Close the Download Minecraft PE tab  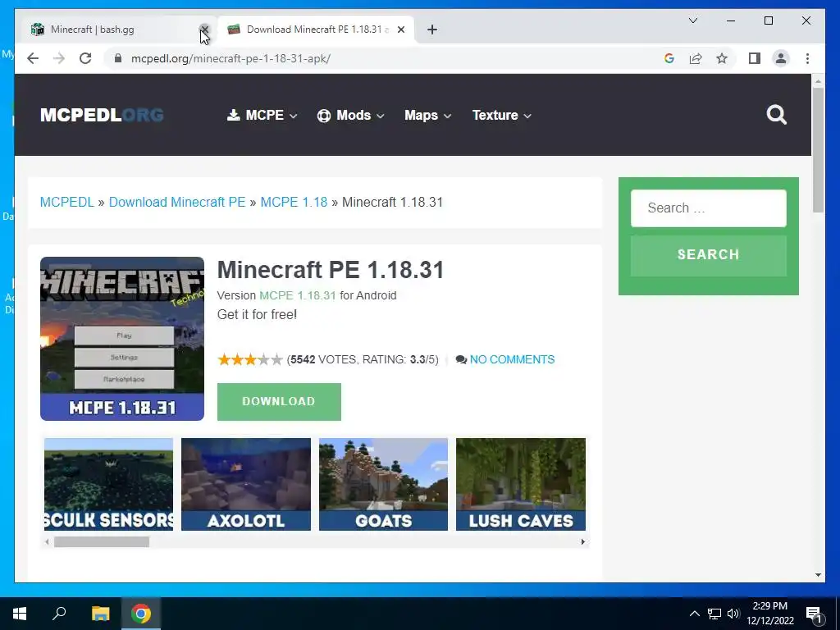(400, 30)
